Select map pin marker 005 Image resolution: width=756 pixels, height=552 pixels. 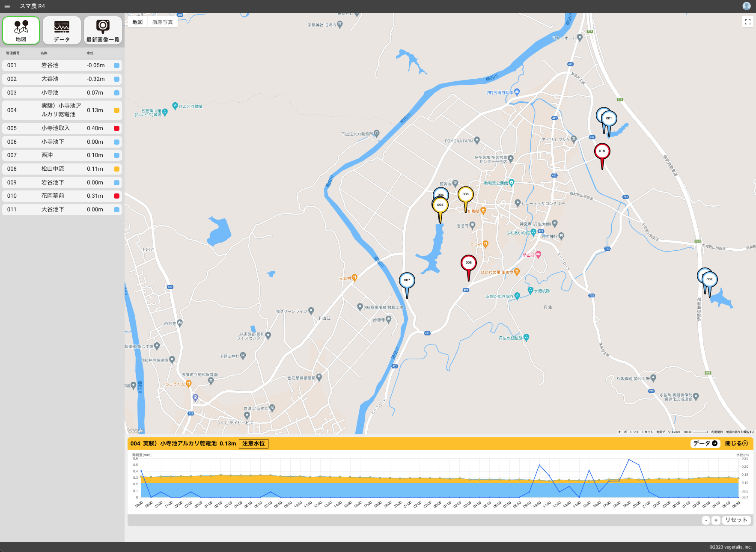[468, 263]
